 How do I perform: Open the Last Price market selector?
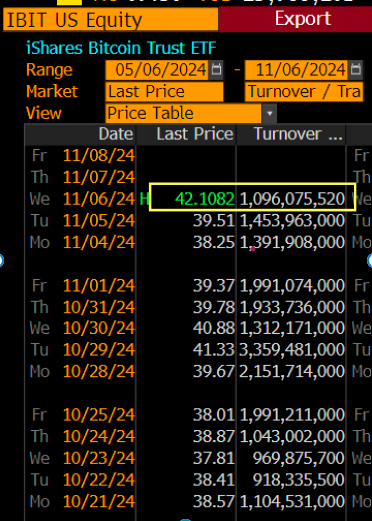click(x=164, y=92)
